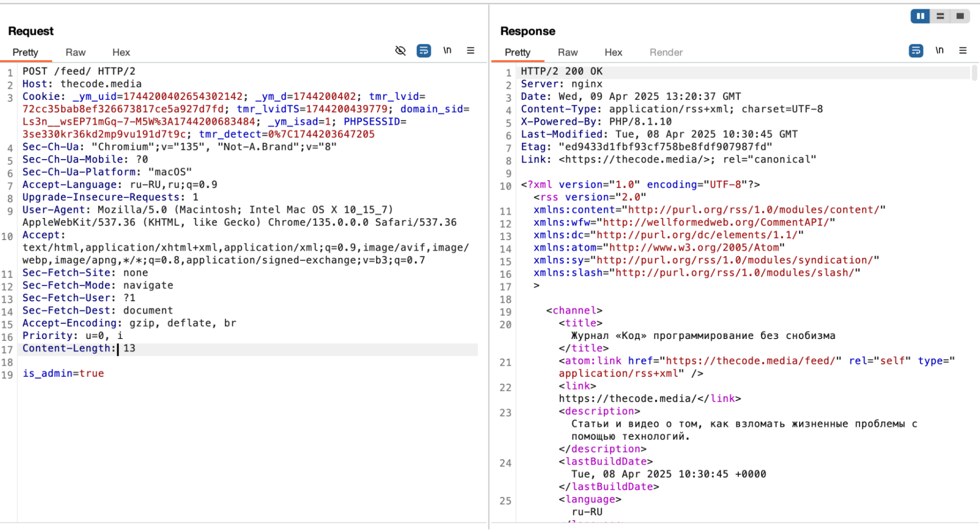The width and height of the screenshot is (980, 530).
Task: Click the Response panel vertical scrollbar
Action: 974,73
